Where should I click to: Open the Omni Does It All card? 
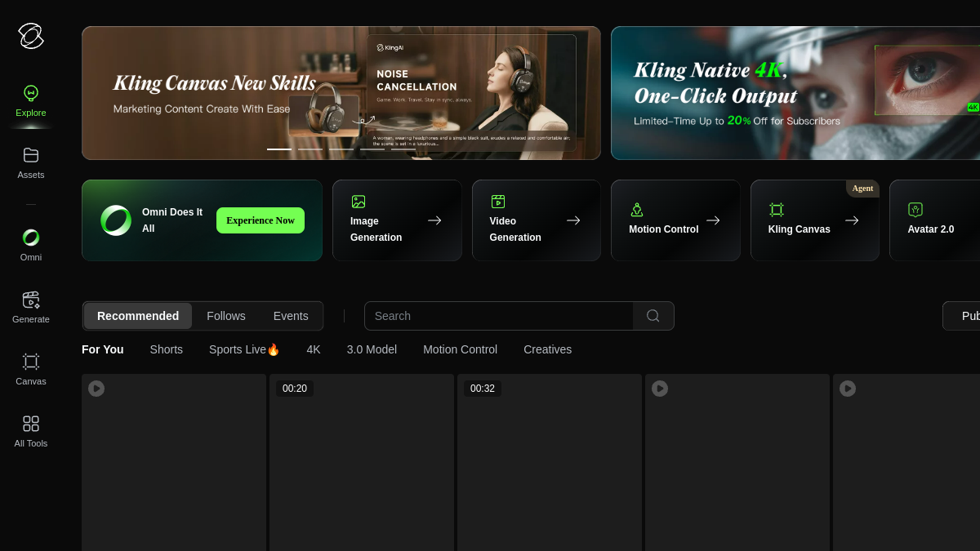tap(202, 220)
